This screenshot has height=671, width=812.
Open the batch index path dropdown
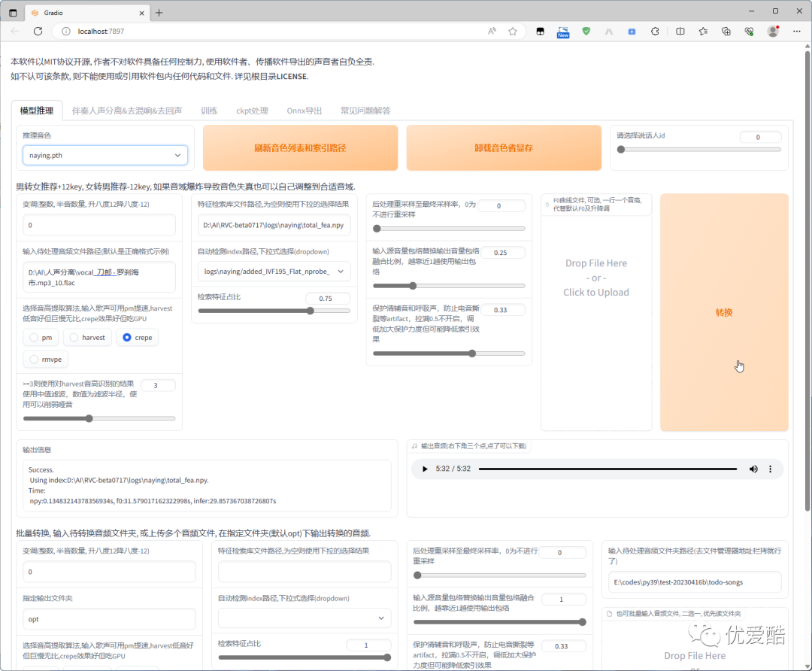[304, 618]
